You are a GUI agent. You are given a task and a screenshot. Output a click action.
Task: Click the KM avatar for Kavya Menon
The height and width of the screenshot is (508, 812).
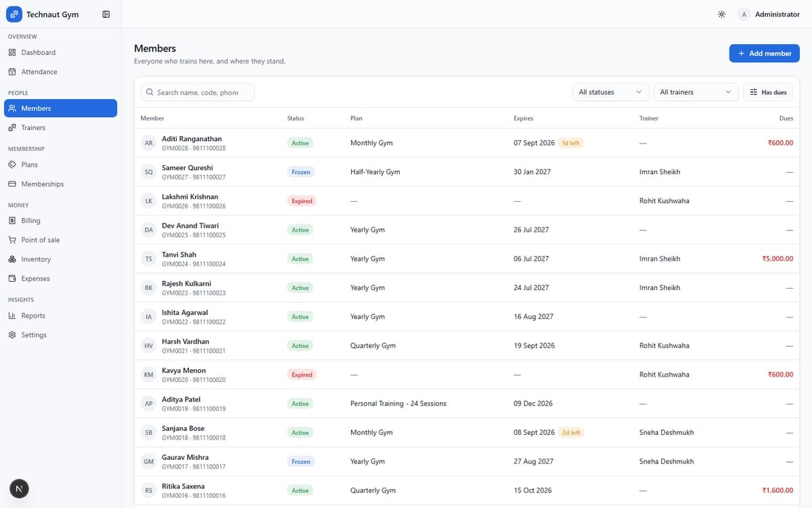149,375
